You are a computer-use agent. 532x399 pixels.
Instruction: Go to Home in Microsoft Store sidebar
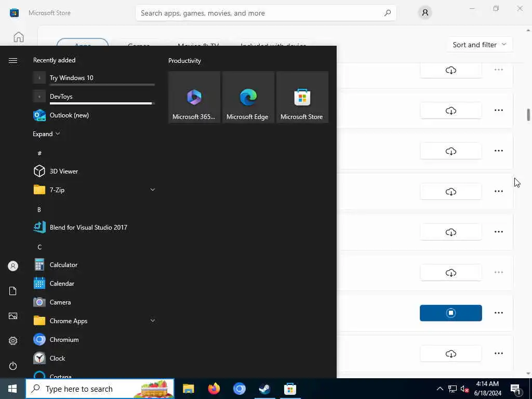click(19, 37)
